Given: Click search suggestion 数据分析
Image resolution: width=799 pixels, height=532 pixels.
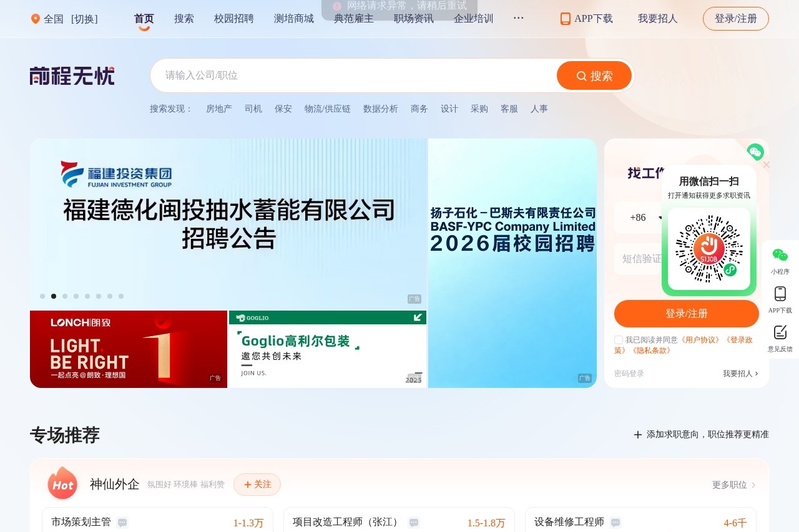Looking at the screenshot, I should (381, 109).
